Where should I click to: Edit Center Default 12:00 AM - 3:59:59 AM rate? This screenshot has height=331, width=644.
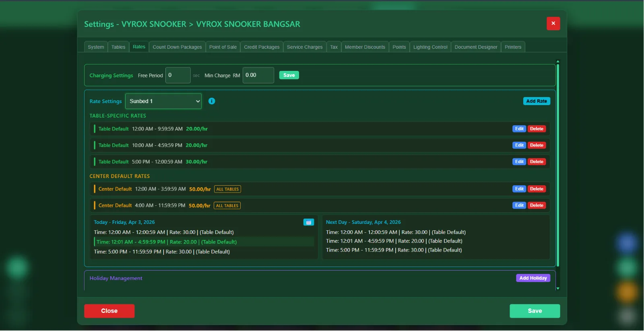point(519,189)
